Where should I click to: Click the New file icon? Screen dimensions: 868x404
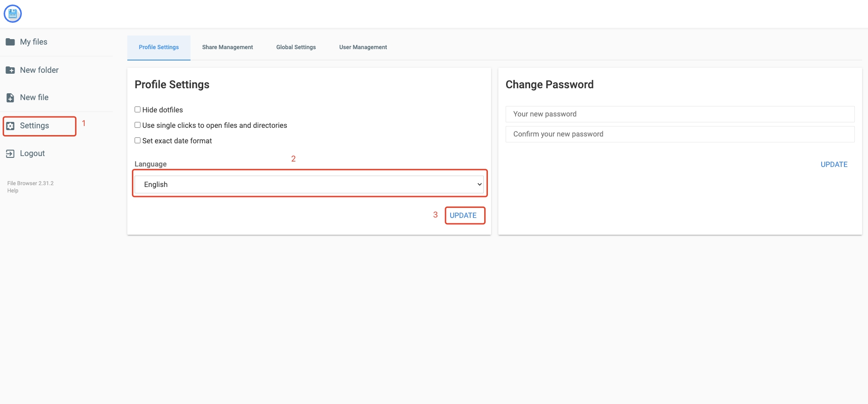10,97
